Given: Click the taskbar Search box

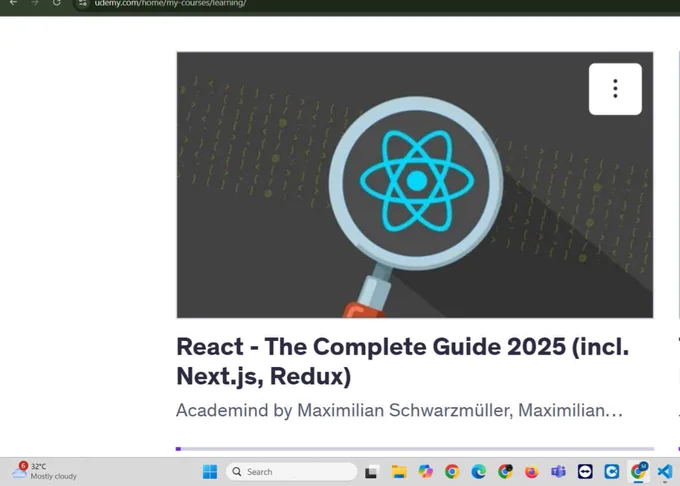Looking at the screenshot, I should [291, 472].
